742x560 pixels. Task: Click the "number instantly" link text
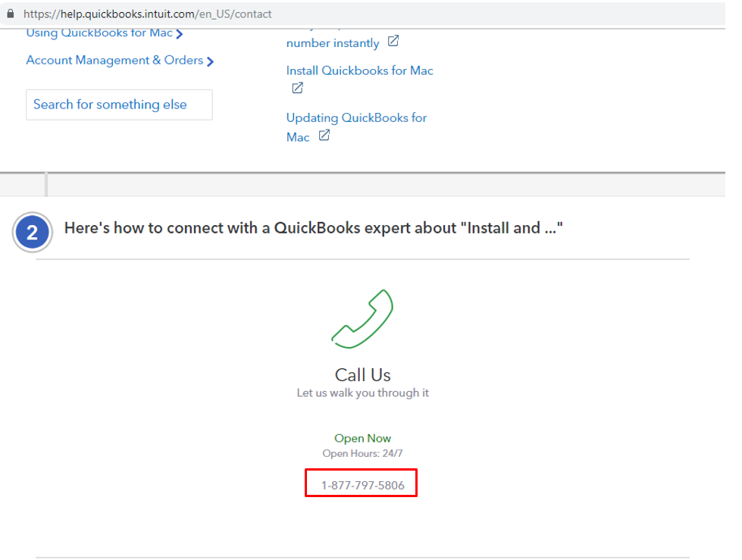(332, 43)
